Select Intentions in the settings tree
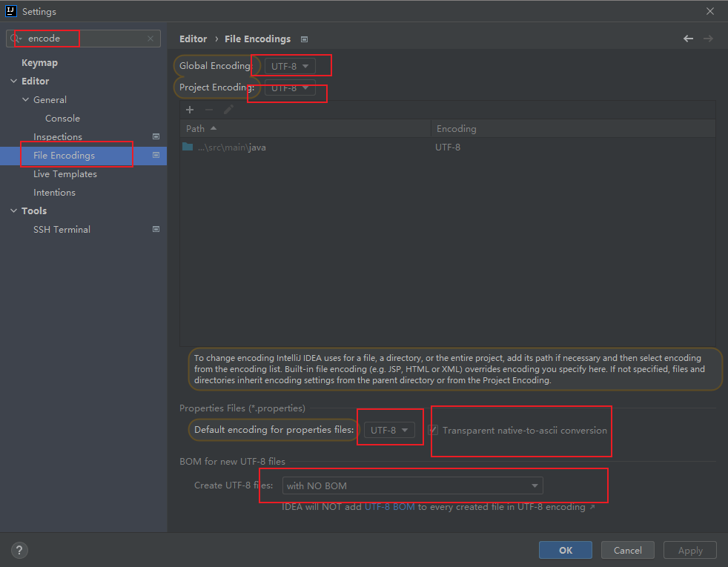 point(54,193)
